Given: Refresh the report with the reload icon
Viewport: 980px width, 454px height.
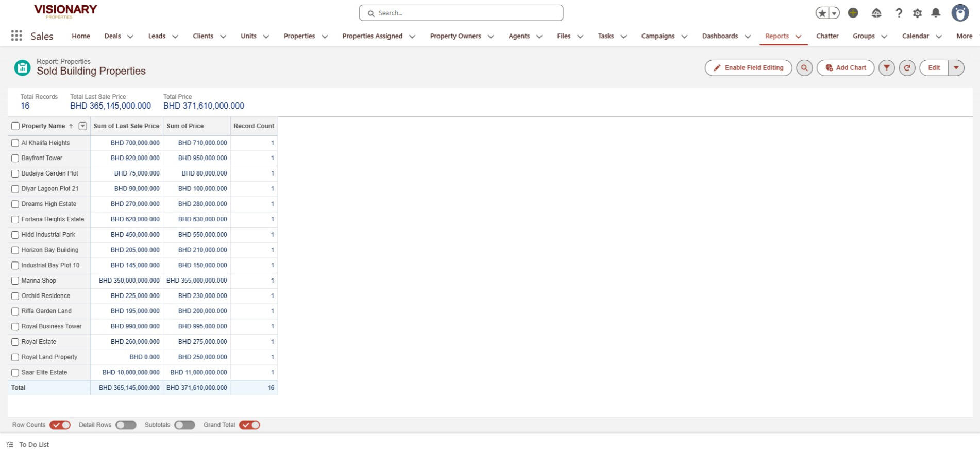Looking at the screenshot, I should pyautogui.click(x=907, y=68).
